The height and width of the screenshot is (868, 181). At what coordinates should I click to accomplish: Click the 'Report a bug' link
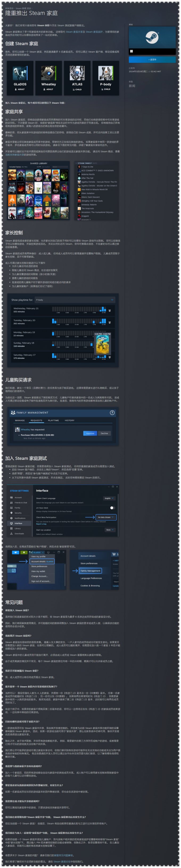point(41,524)
